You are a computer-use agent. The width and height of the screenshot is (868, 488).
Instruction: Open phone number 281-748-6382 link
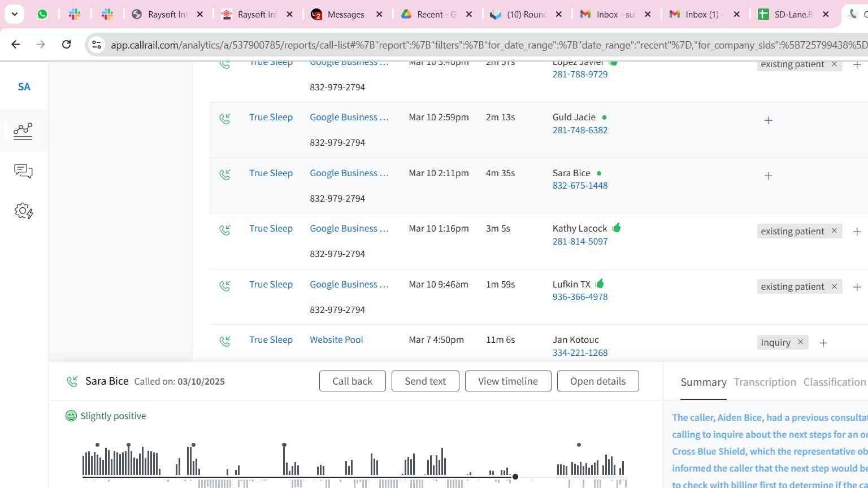(x=580, y=130)
